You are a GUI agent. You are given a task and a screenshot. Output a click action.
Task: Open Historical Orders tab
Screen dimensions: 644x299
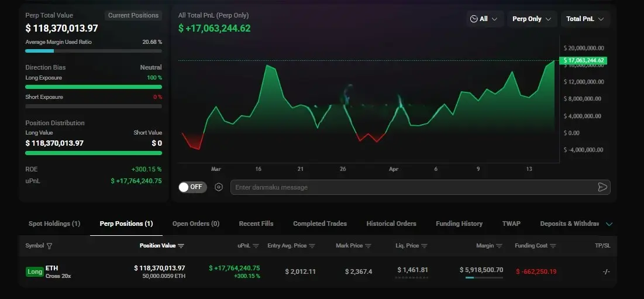pos(391,224)
